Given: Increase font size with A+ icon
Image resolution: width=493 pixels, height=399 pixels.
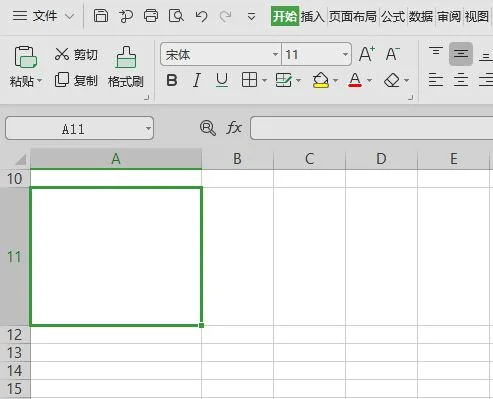Looking at the screenshot, I should pos(367,54).
